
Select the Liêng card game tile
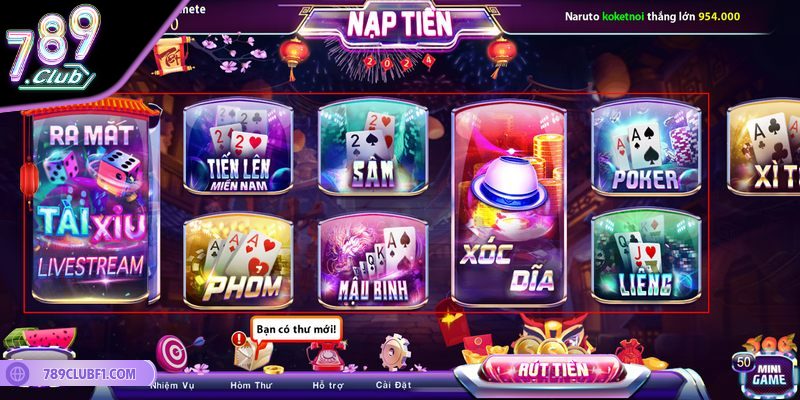click(646, 255)
